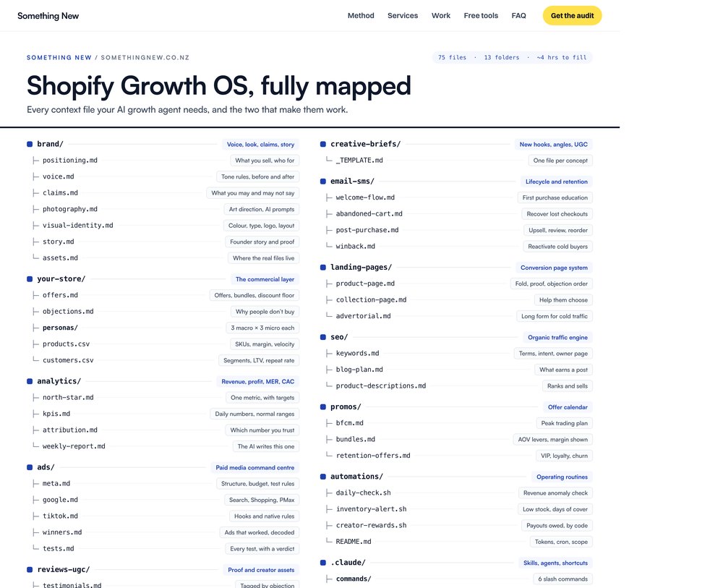Select north-star.md file row
This screenshot has height=588, width=723.
[163, 398]
